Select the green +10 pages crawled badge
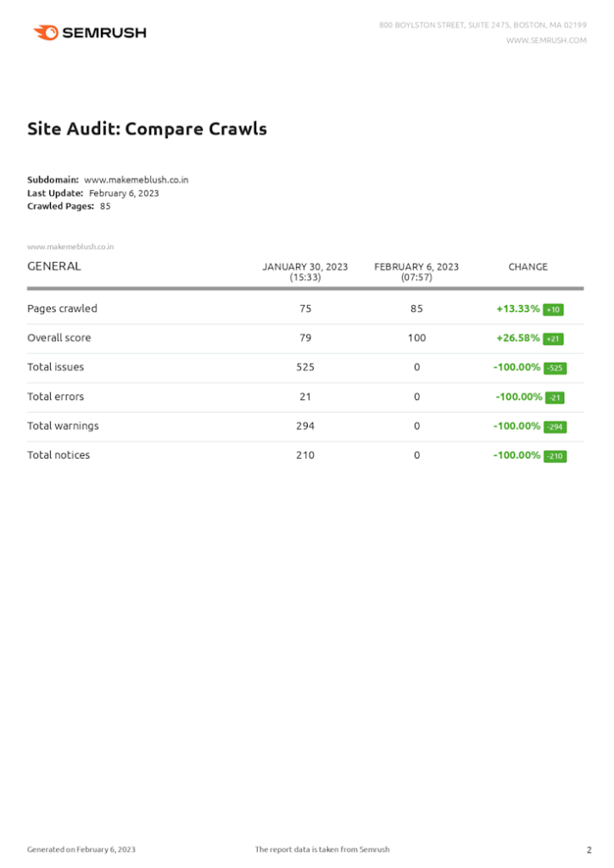The height and width of the screenshot is (868, 614). click(553, 309)
